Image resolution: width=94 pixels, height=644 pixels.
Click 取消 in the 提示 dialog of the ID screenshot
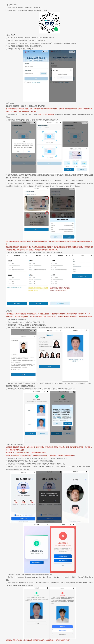(x=18, y=151)
